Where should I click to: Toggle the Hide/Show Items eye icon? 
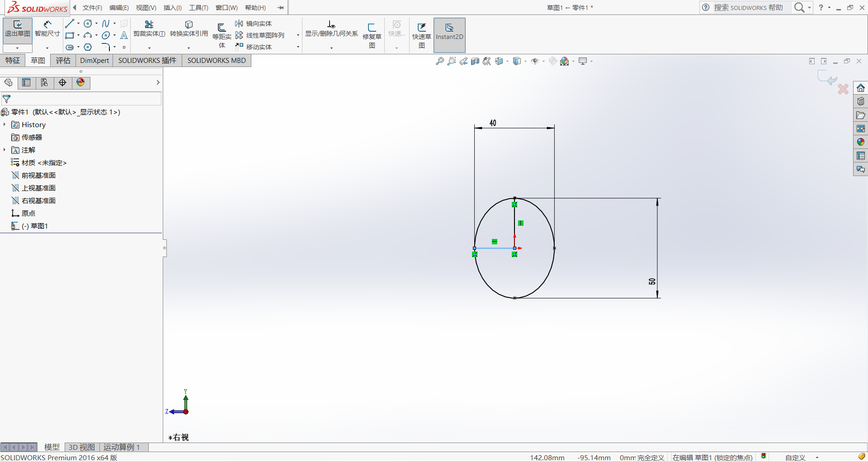[x=535, y=61]
